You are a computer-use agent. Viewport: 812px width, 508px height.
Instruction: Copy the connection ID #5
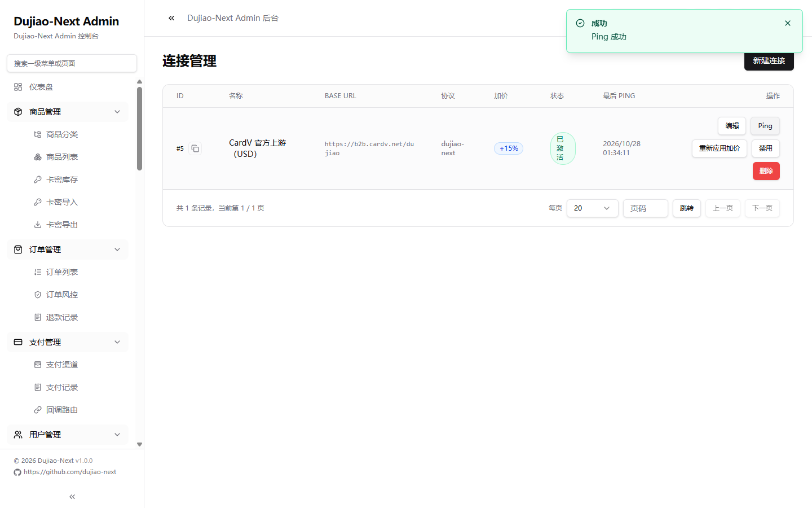click(x=195, y=148)
